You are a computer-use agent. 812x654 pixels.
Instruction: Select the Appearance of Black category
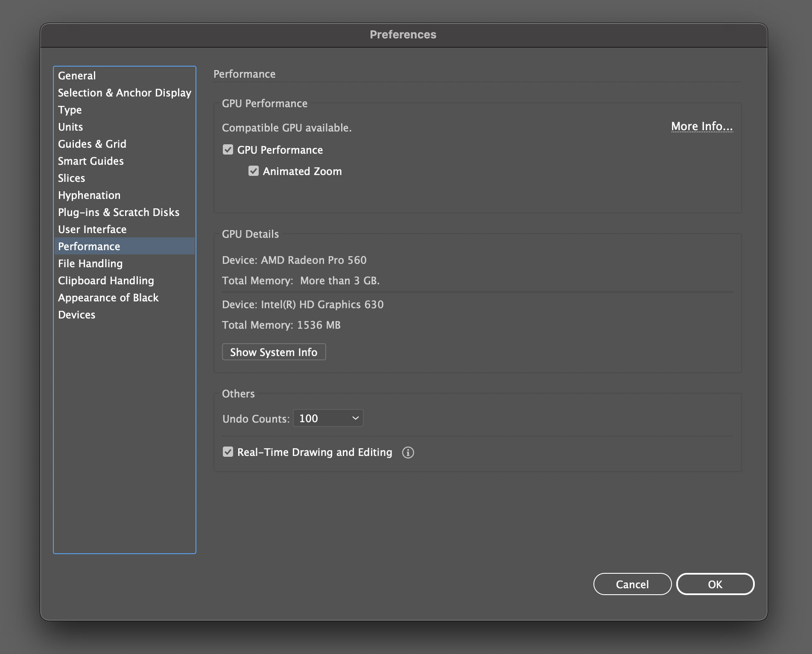pyautogui.click(x=108, y=298)
